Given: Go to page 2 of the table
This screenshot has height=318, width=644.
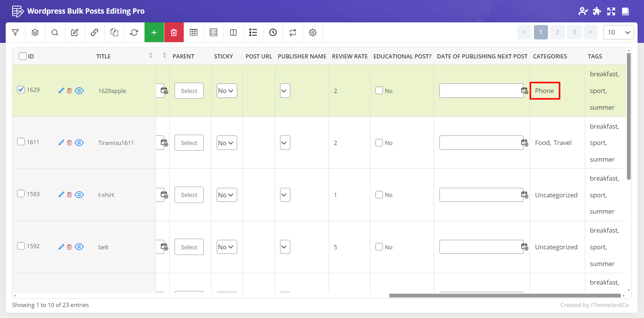Looking at the screenshot, I should 557,32.
